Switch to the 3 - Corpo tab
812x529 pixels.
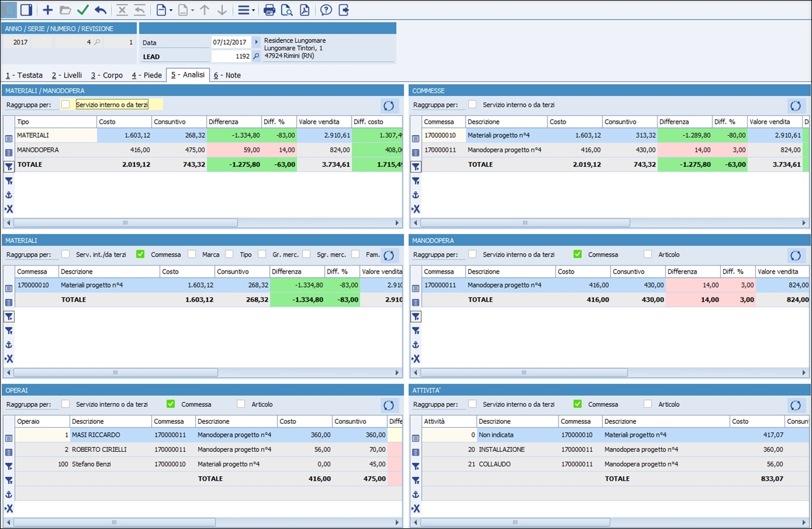(107, 75)
